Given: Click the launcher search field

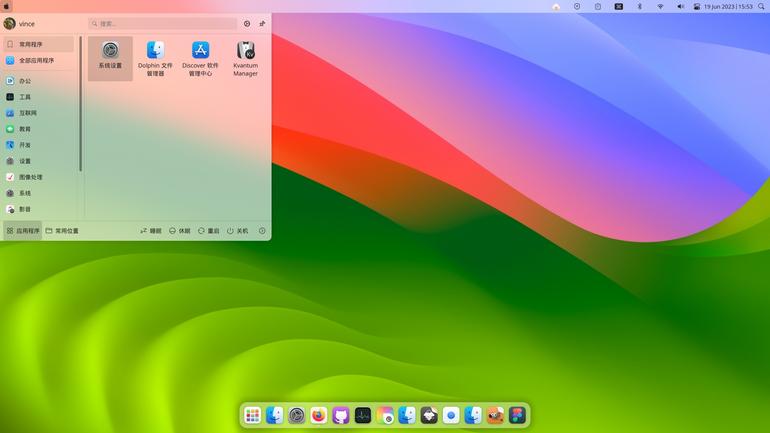Looking at the screenshot, I should click(163, 24).
